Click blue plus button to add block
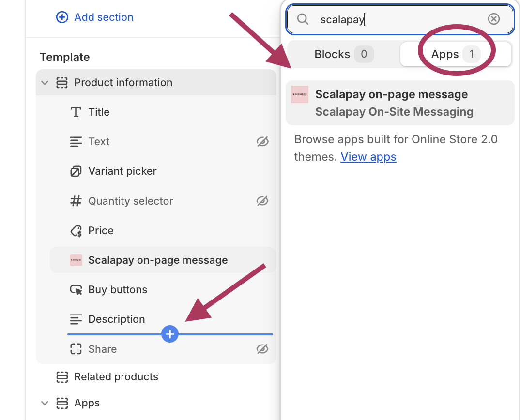The width and height of the screenshot is (520, 420). tap(170, 334)
